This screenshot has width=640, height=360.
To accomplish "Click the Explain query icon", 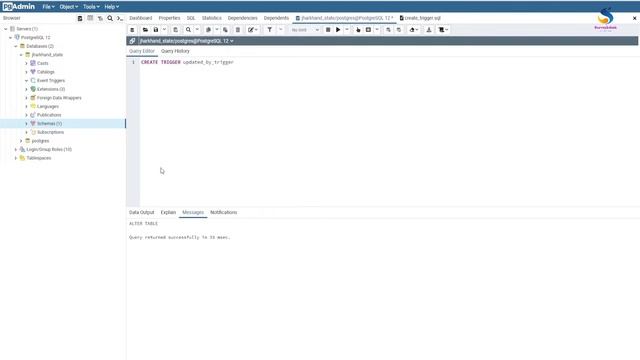I will 358,30.
